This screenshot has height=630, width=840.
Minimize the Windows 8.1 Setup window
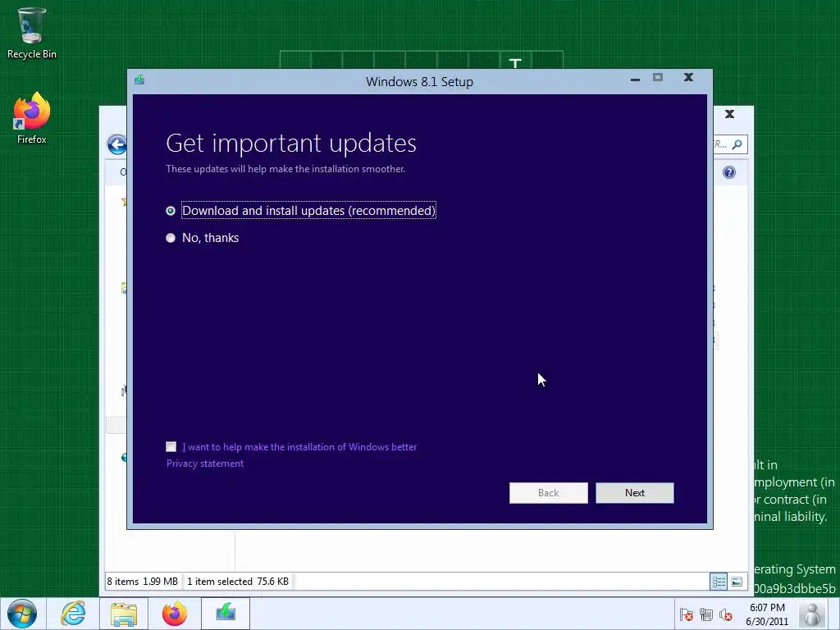pyautogui.click(x=636, y=79)
